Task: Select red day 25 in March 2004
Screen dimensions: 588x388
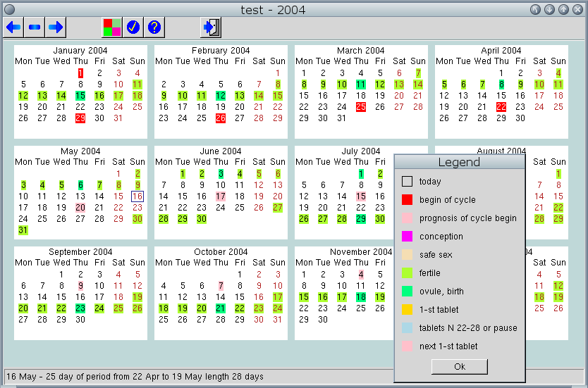Action: [x=361, y=107]
